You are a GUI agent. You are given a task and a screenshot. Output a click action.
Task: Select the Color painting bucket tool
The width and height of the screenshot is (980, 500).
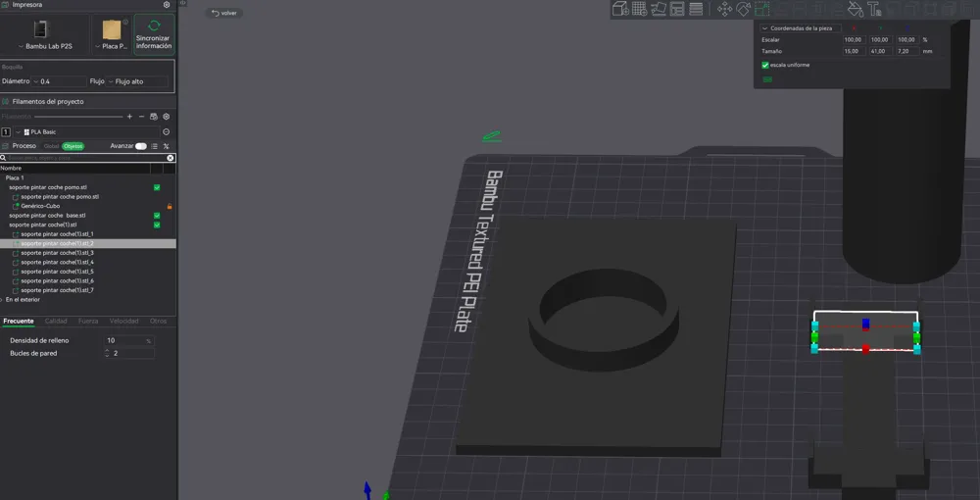pyautogui.click(x=855, y=9)
